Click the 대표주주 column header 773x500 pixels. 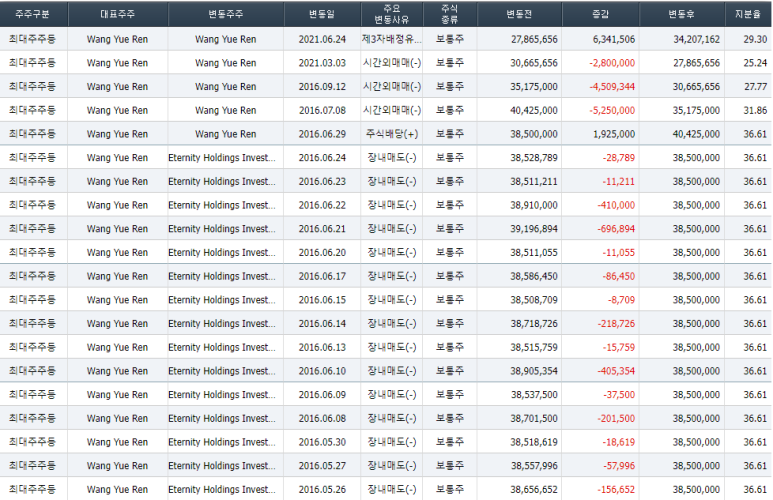pyautogui.click(x=117, y=14)
